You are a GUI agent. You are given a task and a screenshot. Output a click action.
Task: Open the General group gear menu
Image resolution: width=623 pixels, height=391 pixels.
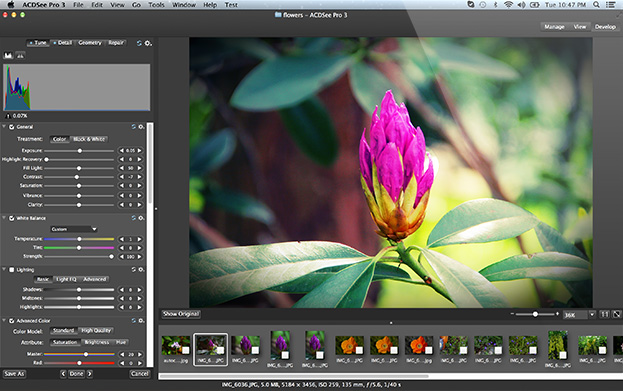point(141,127)
